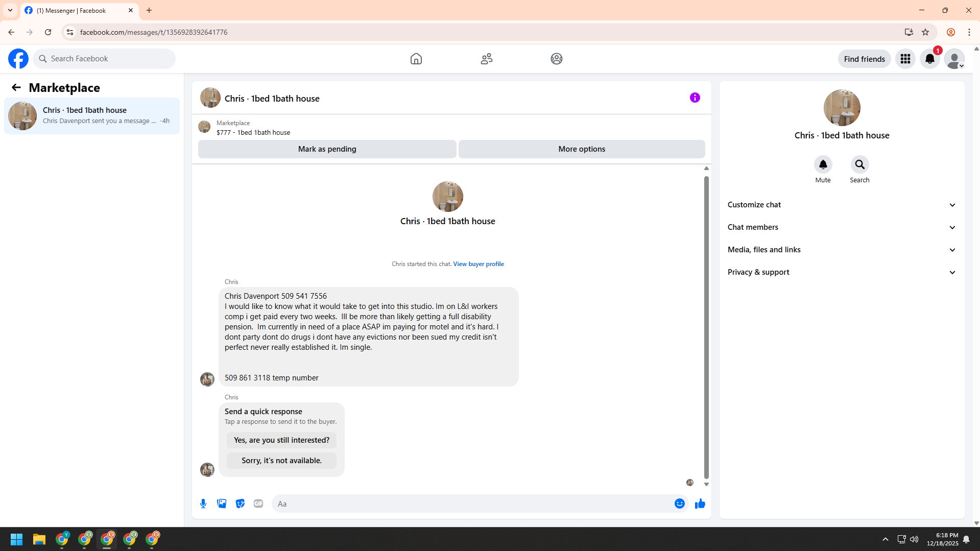Open the Facebook menu grid icon
This screenshot has width=980, height=551.
click(905, 59)
